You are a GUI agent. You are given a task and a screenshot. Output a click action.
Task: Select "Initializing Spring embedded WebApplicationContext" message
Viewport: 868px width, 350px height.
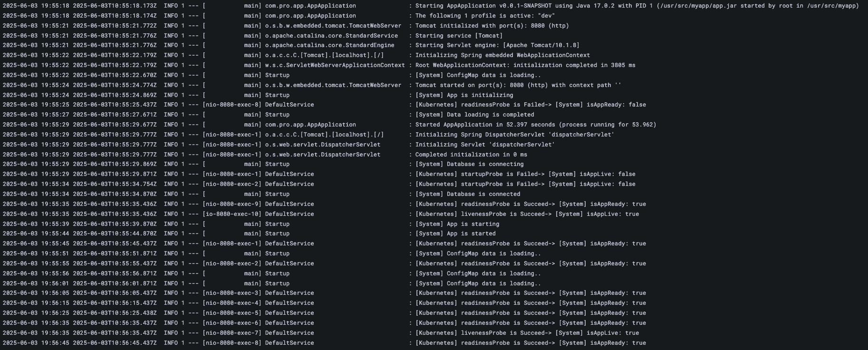(502, 55)
